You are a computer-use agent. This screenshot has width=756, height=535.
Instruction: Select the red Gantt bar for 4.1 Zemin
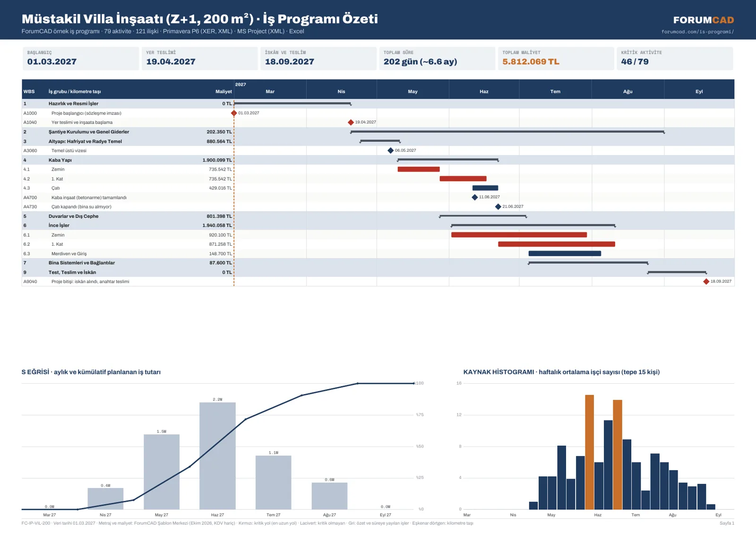(419, 169)
